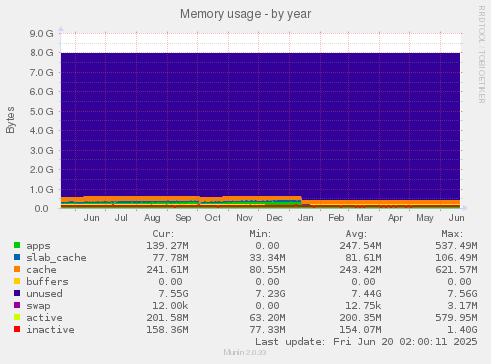This screenshot has width=491, height=364.
Task: Click the 'inactive' legend label
Action: (50, 330)
